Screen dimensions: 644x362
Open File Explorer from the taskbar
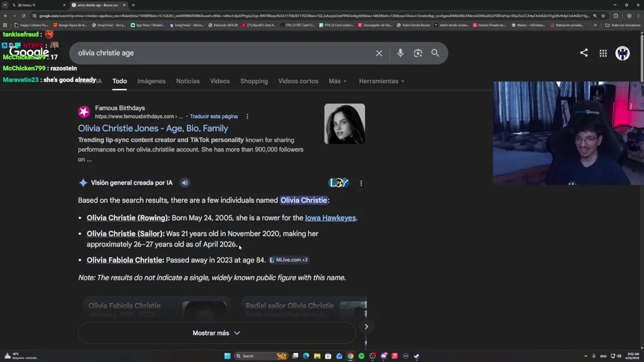click(x=317, y=356)
